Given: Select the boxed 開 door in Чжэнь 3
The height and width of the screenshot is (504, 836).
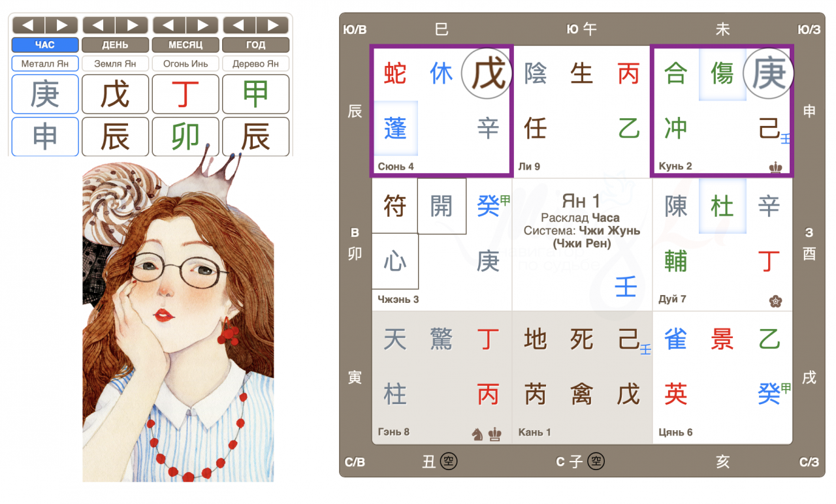Looking at the screenshot, I should [442, 206].
